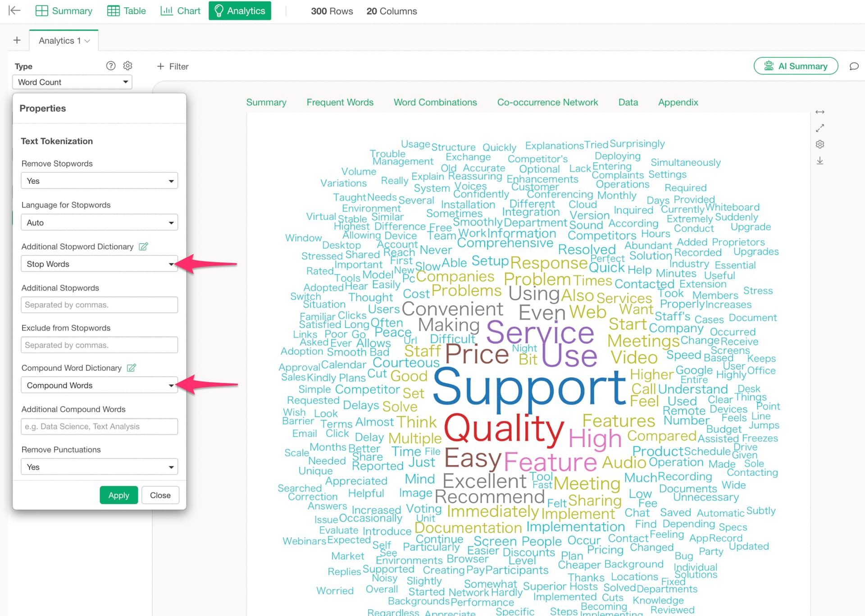
Task: Click the collapse sidebar arrow icon
Action: point(14,10)
